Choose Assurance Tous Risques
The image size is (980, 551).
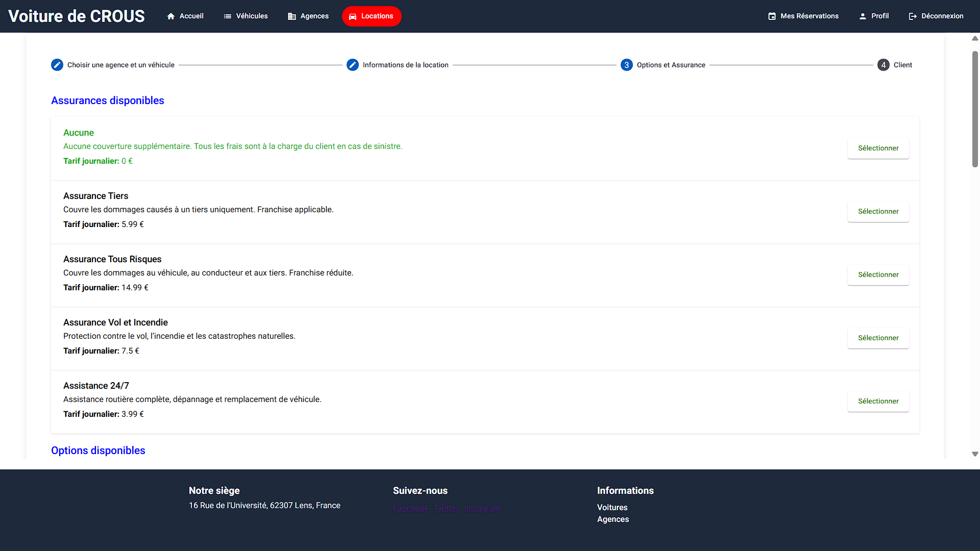(878, 274)
